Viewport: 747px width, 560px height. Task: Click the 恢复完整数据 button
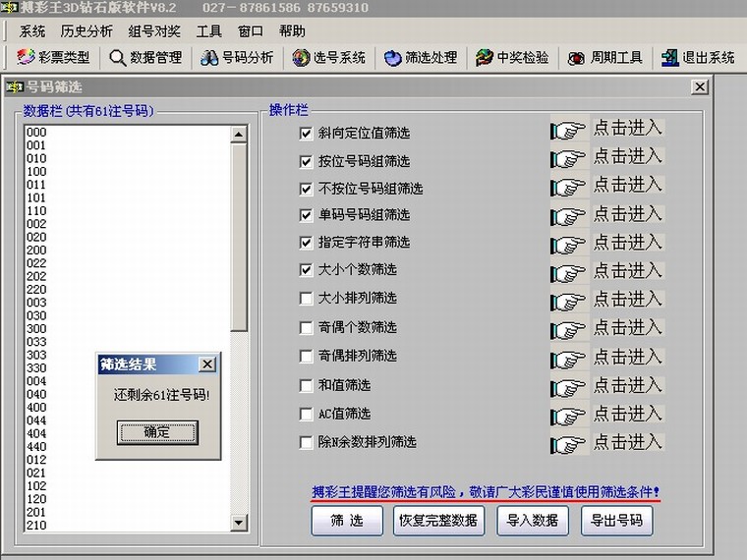click(x=438, y=521)
